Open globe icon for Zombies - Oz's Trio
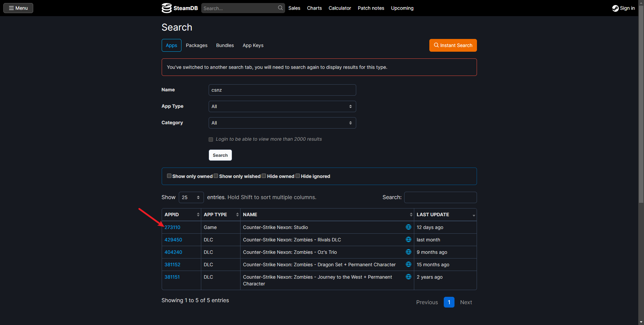The height and width of the screenshot is (325, 644). pos(408,252)
